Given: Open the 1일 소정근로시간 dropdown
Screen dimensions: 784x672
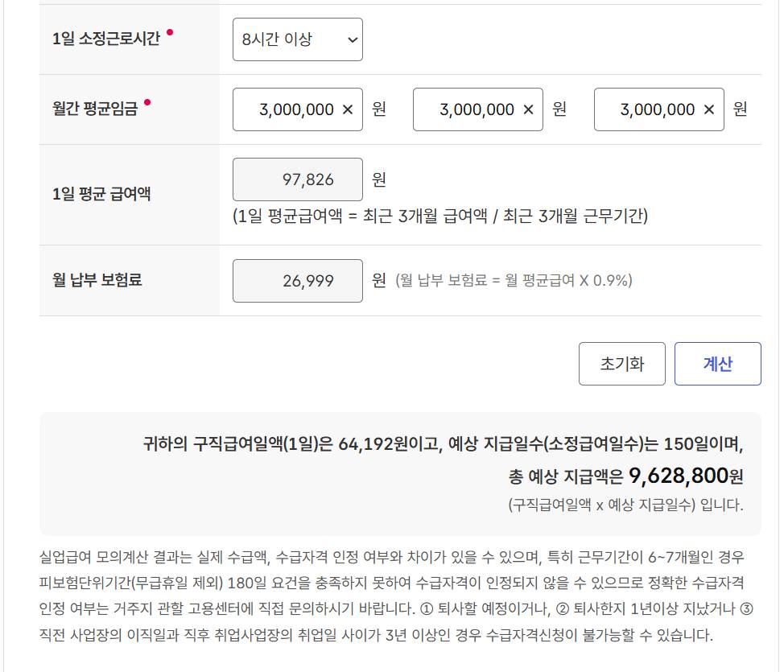Looking at the screenshot, I should click(297, 39).
